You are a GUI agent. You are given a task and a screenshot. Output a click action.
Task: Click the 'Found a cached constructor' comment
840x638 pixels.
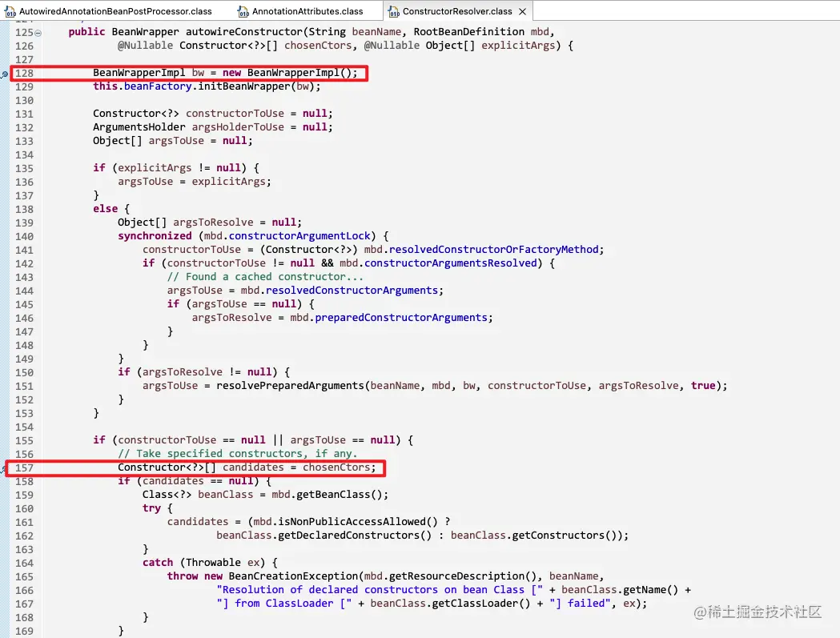(265, 277)
